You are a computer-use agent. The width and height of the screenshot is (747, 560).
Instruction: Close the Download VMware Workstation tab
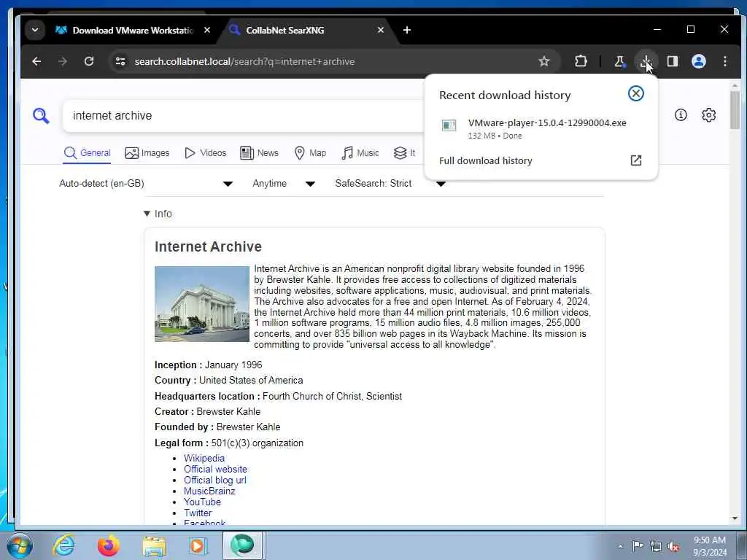coord(206,30)
